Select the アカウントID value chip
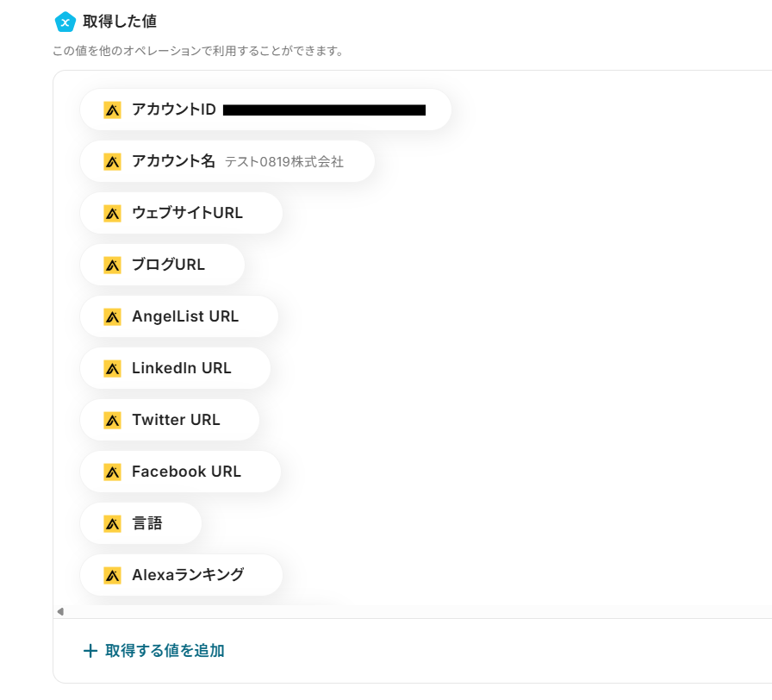The height and width of the screenshot is (700, 772). [265, 109]
